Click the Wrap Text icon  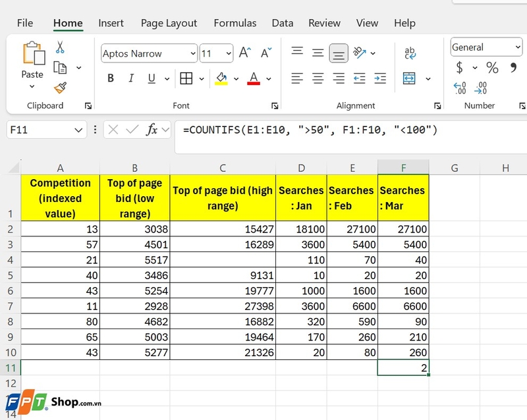410,53
